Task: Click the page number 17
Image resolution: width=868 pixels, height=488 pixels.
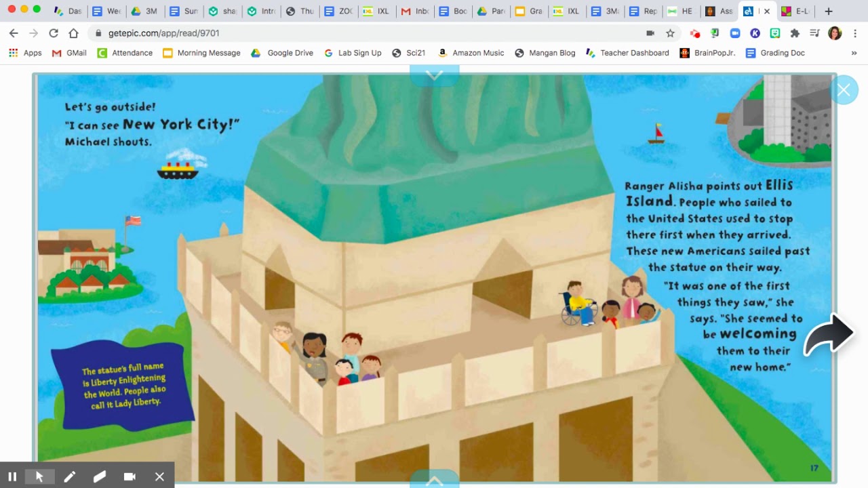Action: 814,468
